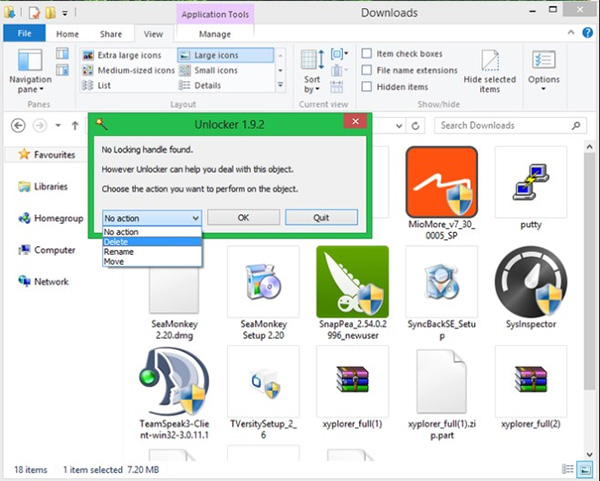
Task: Open the Sort by dropdown
Action: pyautogui.click(x=312, y=72)
